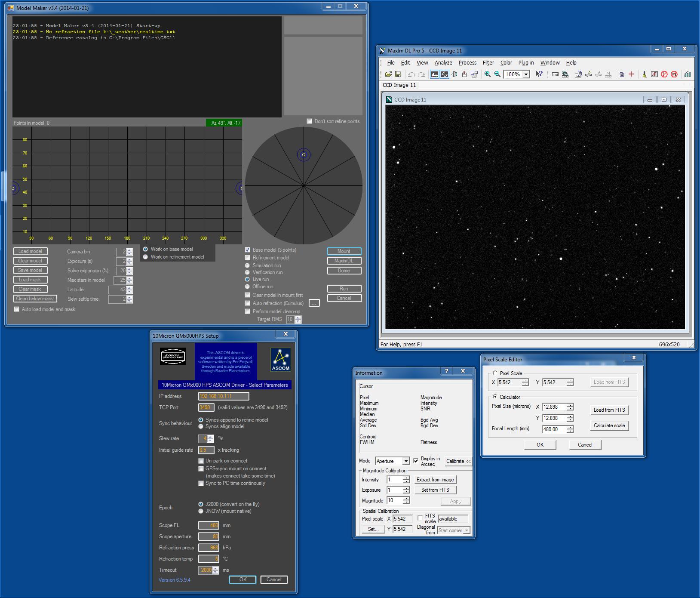Viewport: 700px width, 598px height.
Task: Select 'Work on refinement model' option
Action: [x=145, y=257]
